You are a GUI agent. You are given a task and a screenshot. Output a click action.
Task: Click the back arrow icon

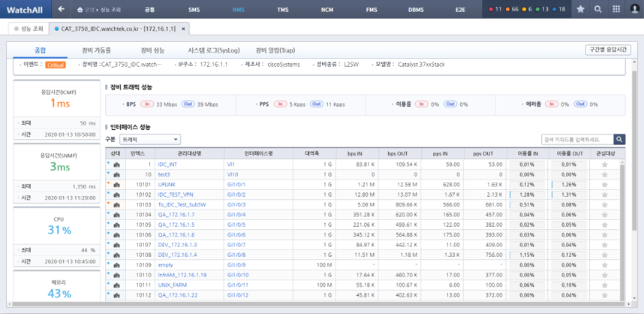62,9
